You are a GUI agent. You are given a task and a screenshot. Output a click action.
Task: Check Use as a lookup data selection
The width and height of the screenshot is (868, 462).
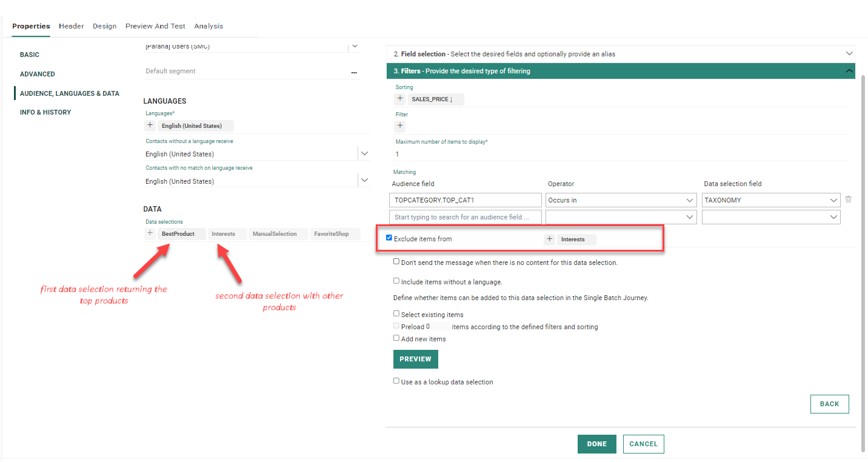tap(396, 381)
